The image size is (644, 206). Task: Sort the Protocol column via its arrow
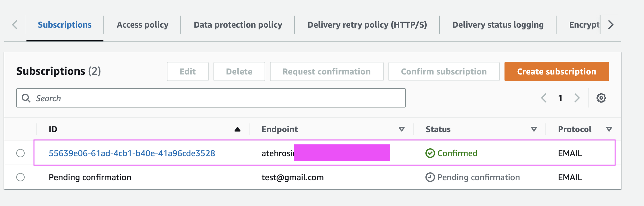pos(609,129)
